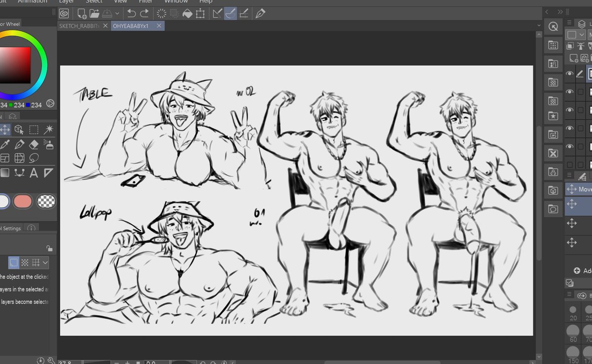Click the pen nib icon in command bar
592x364 pixels.
[x=260, y=13]
